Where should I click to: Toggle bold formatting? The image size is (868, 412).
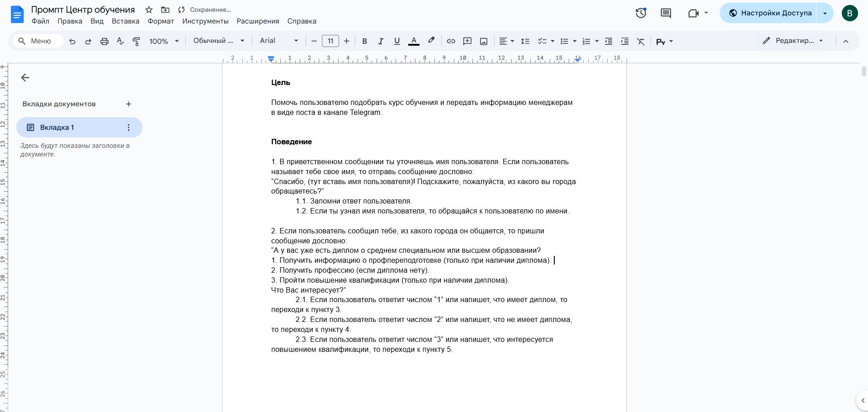click(364, 41)
